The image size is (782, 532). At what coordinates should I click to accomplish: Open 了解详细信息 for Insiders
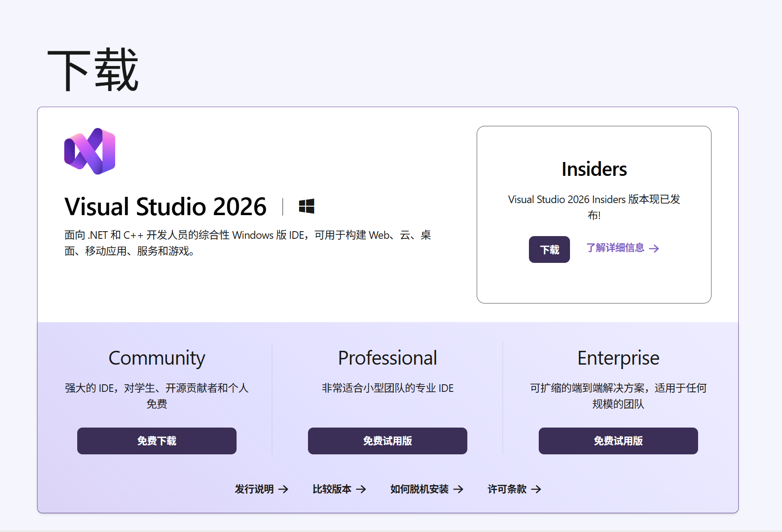click(615, 249)
